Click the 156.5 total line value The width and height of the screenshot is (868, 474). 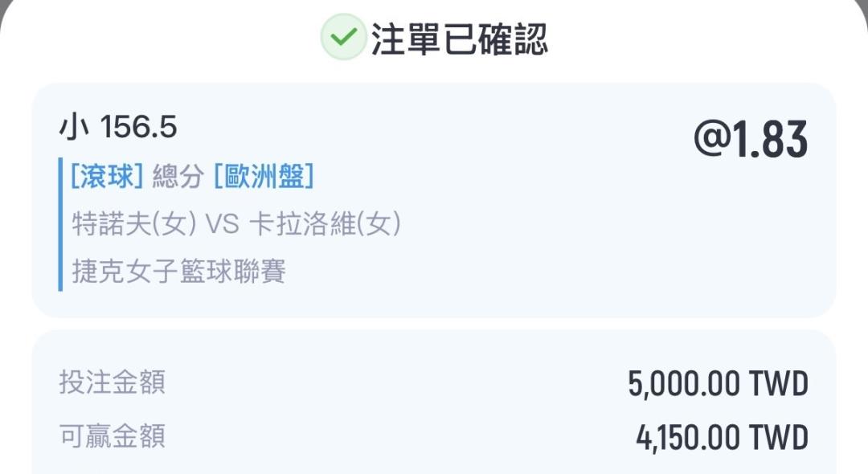[138, 127]
